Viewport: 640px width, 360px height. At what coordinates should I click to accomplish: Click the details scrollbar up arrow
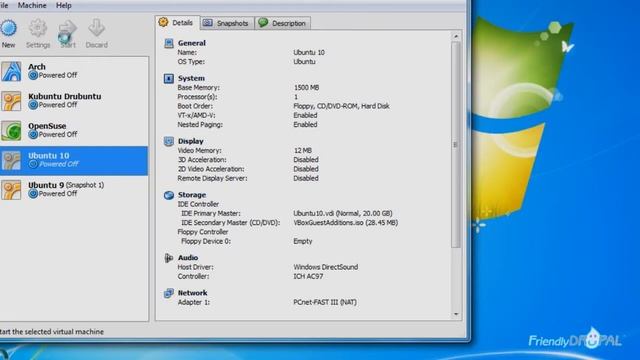tap(456, 36)
